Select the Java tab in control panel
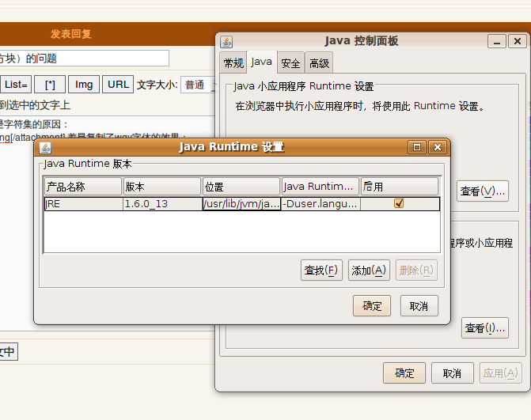The width and height of the screenshot is (531, 420). coord(262,62)
